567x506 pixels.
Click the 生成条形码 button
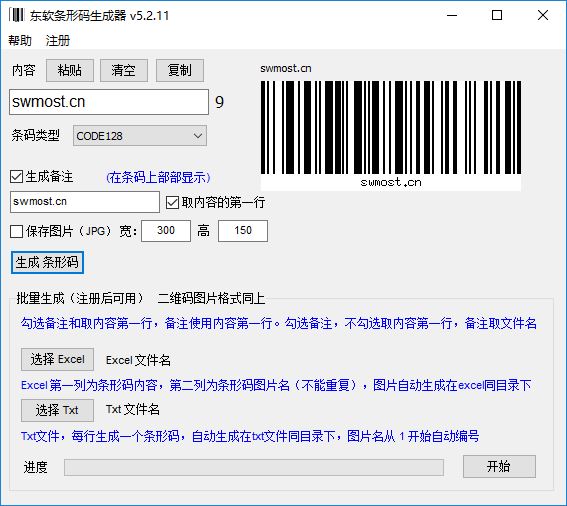[47, 262]
